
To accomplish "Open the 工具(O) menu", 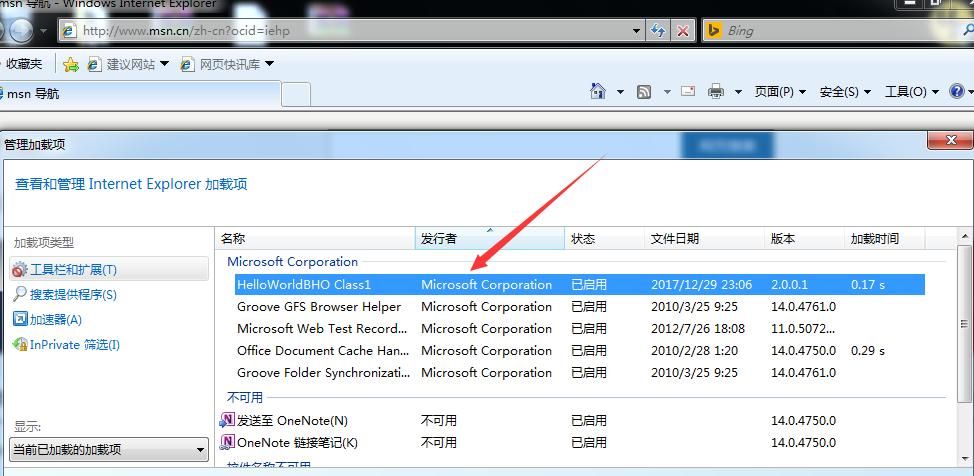I will (x=911, y=92).
